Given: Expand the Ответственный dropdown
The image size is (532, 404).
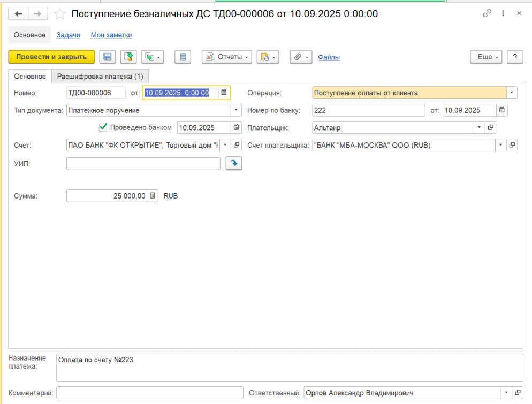Looking at the screenshot, I should point(506,393).
